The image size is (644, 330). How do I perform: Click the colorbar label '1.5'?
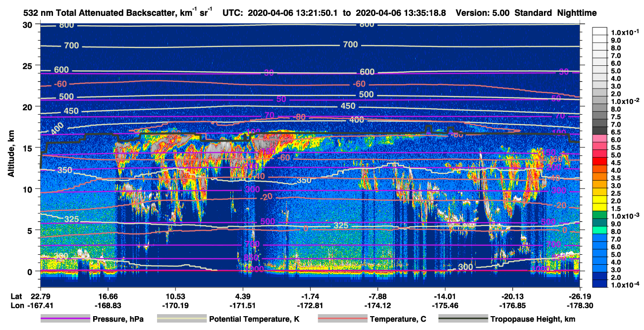[617, 209]
